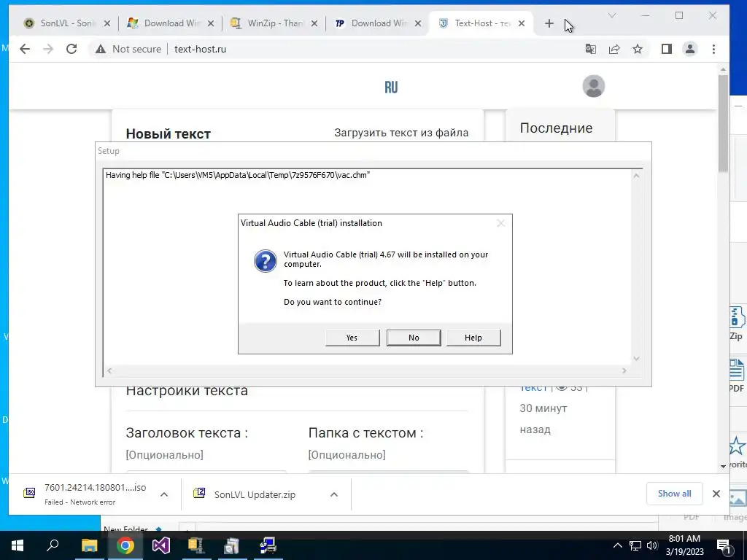Click the Setup log scroll-left arrow
747x560 pixels.
(109, 370)
